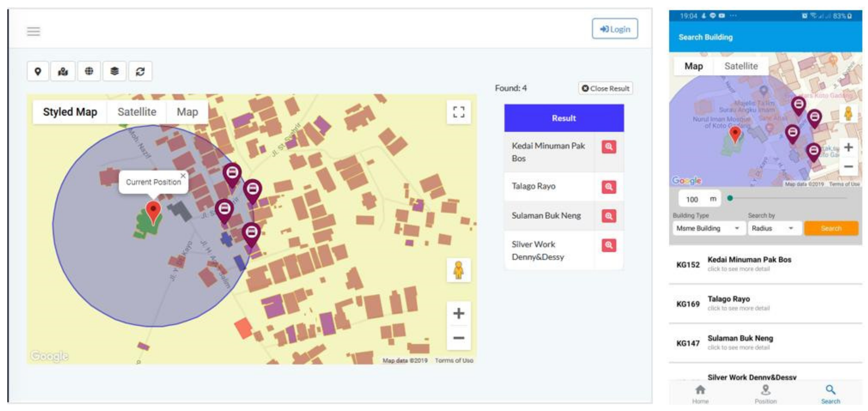Switch mobile map to Satellite
The width and height of the screenshot is (868, 411).
point(741,66)
